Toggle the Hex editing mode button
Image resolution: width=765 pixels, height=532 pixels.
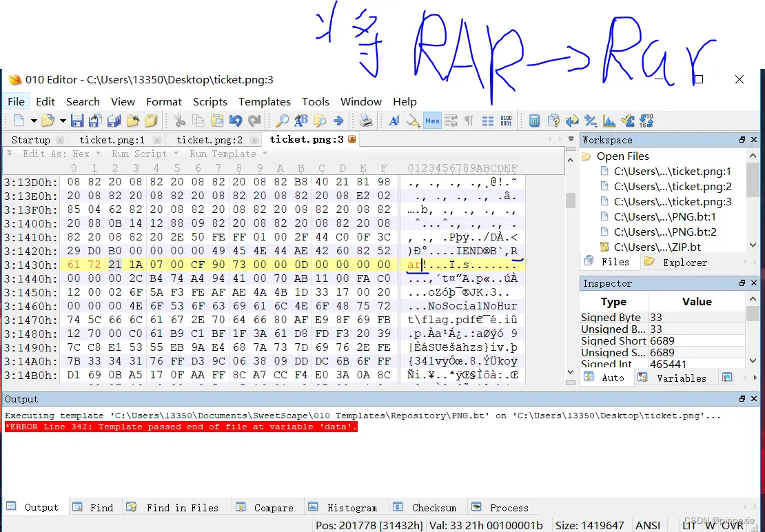point(432,120)
